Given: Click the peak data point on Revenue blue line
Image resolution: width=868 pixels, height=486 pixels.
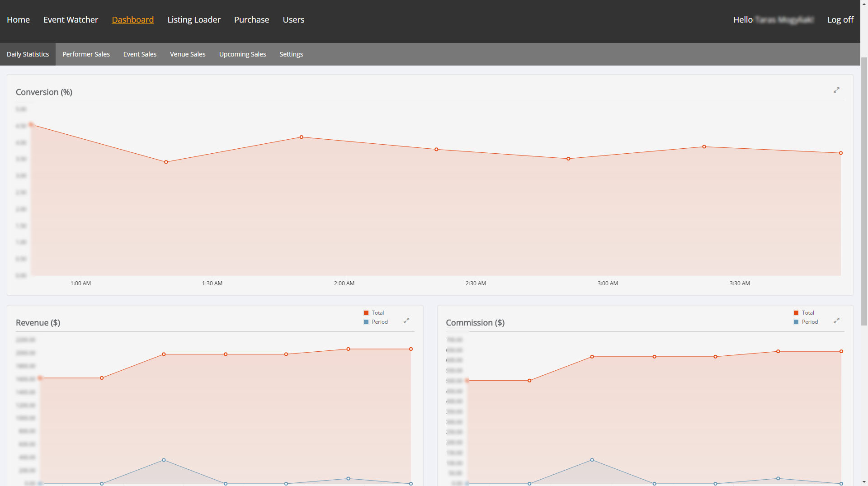Looking at the screenshot, I should 163,460.
